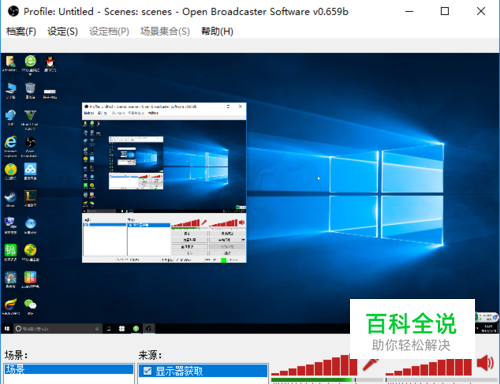Click the WeChat icon in the preview
Viewport: 500px width, 384px height.
(x=30, y=304)
